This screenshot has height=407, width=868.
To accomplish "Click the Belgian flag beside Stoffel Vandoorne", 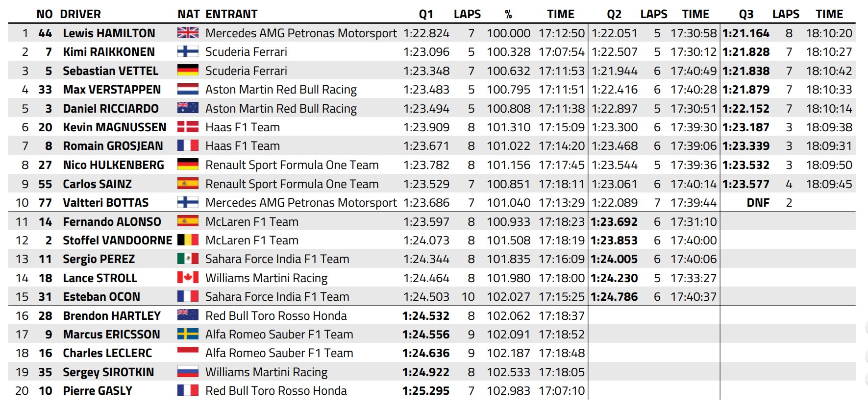I will pyautogui.click(x=188, y=240).
